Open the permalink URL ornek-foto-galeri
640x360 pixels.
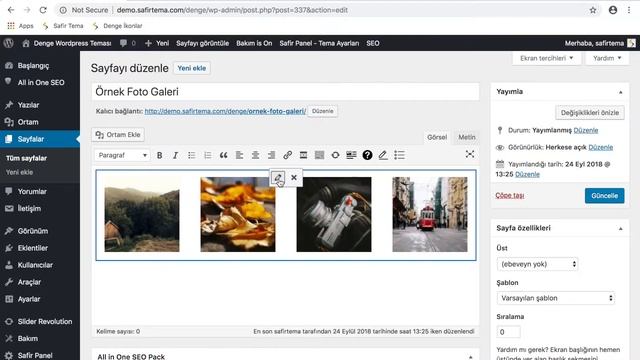[x=225, y=111]
